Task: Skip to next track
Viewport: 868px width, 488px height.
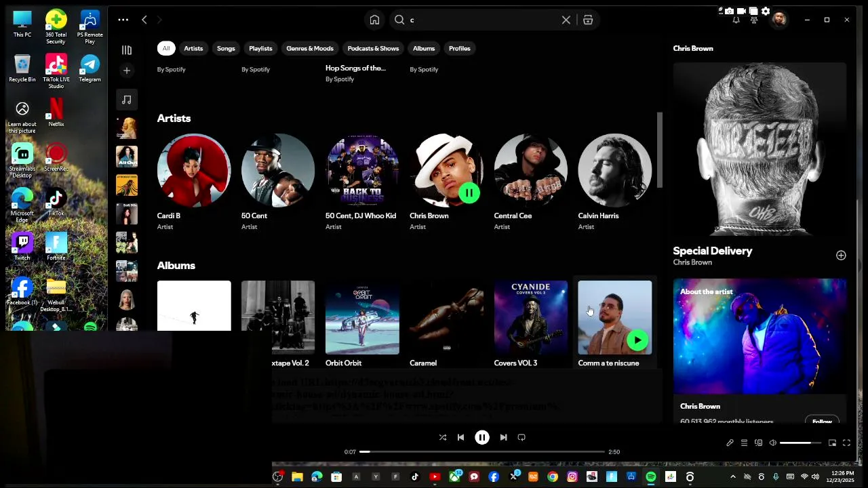Action: pyautogui.click(x=503, y=438)
